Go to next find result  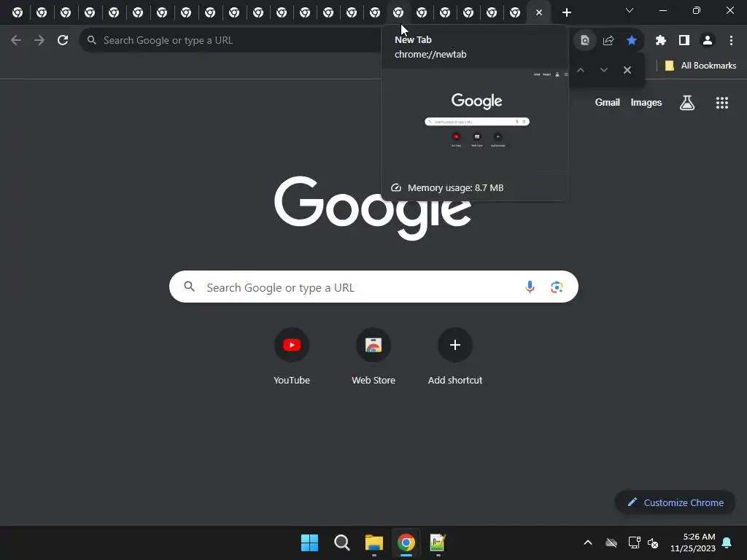[x=604, y=70]
